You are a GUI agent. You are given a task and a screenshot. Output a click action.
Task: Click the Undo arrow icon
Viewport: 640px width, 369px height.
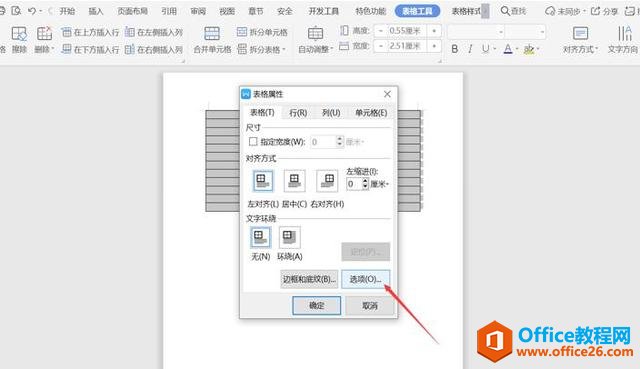(32, 11)
